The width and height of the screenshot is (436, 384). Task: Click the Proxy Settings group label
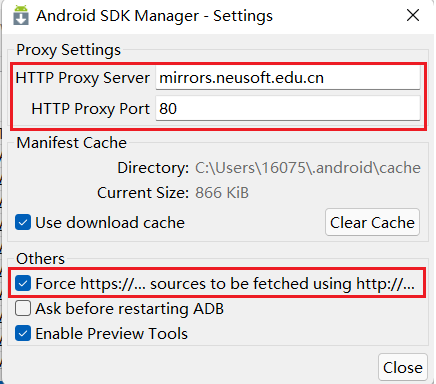[x=68, y=50]
